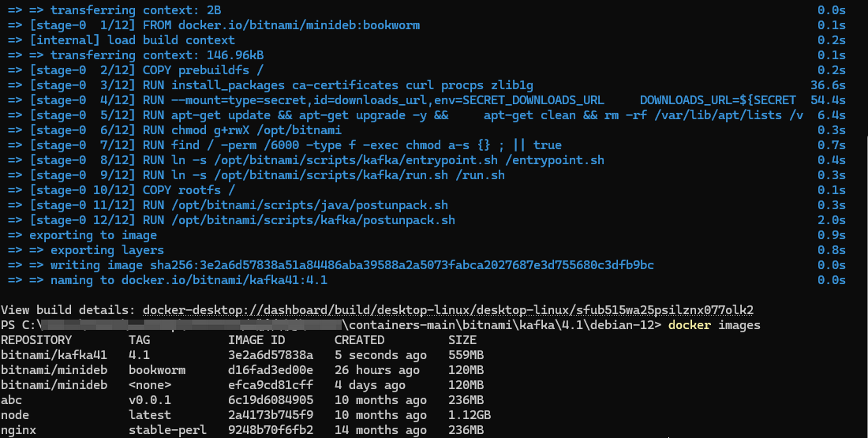Click the PowerShell path ending in debian-12
The width and height of the screenshot is (868, 438).
(x=331, y=325)
